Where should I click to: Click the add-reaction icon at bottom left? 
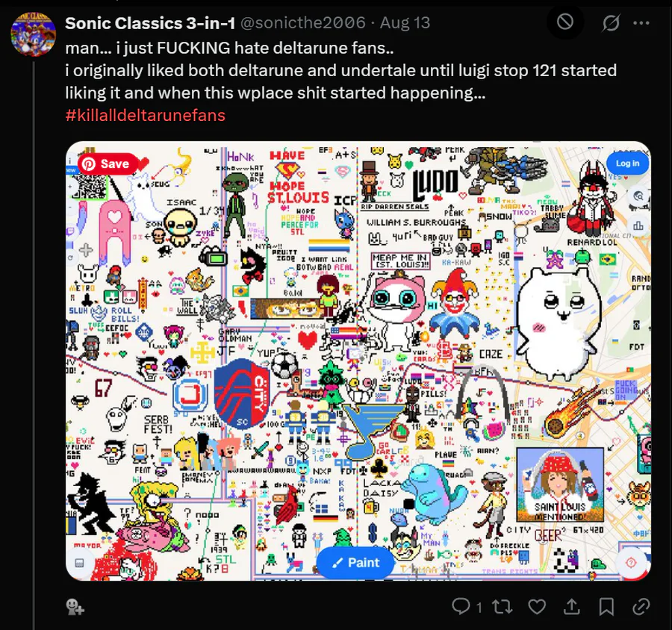[75, 606]
